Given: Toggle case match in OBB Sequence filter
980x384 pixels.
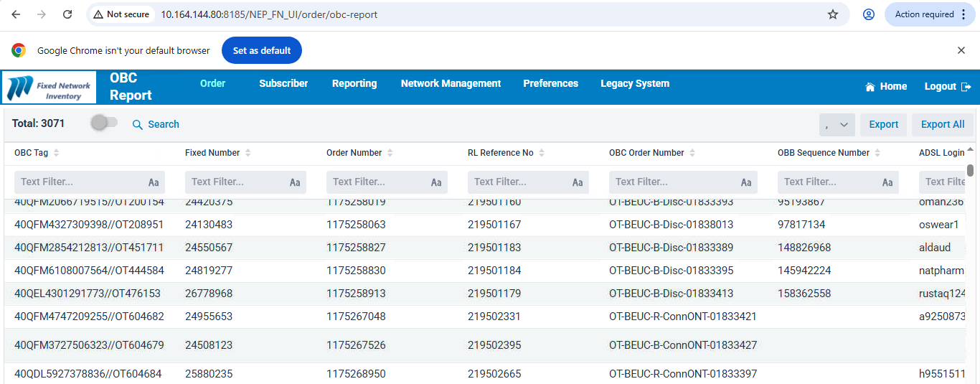Looking at the screenshot, I should (887, 182).
